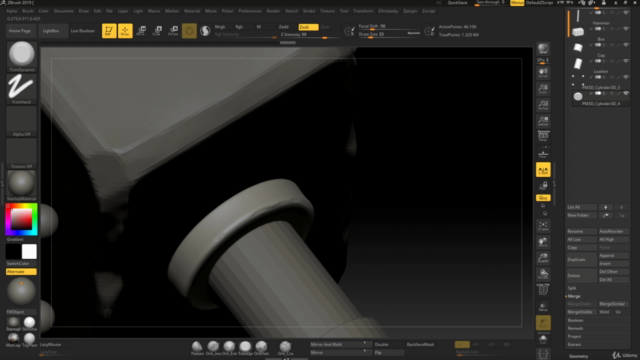
Task: Click the Move view icon in right shelf
Action: click(543, 242)
